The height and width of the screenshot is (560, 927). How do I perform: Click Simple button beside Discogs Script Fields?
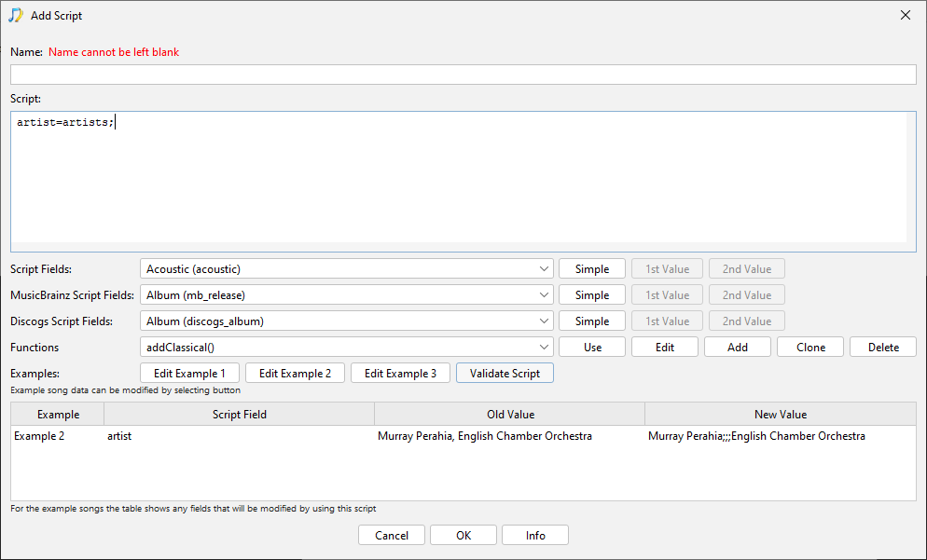[592, 321]
